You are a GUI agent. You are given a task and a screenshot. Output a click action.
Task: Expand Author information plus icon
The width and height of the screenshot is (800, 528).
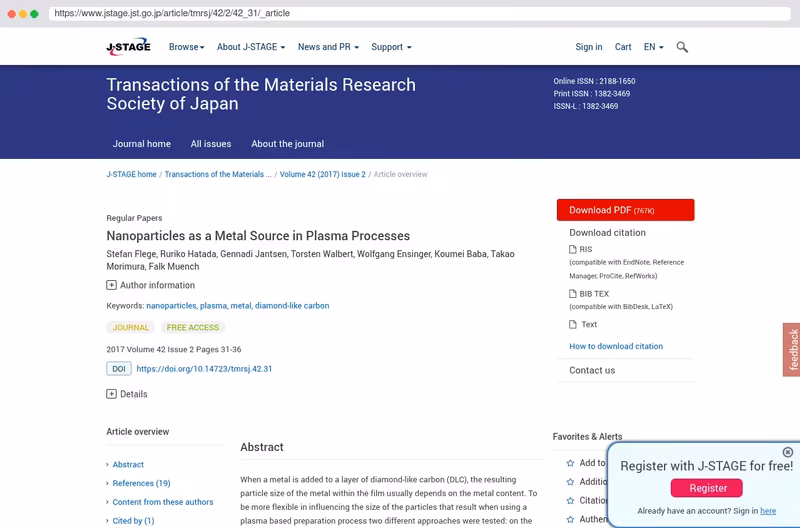pos(111,285)
